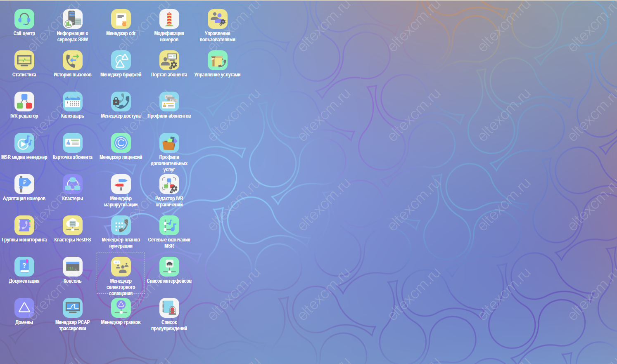617x364 pixels.
Task: Open Управление пользователями icon
Action: tap(218, 19)
